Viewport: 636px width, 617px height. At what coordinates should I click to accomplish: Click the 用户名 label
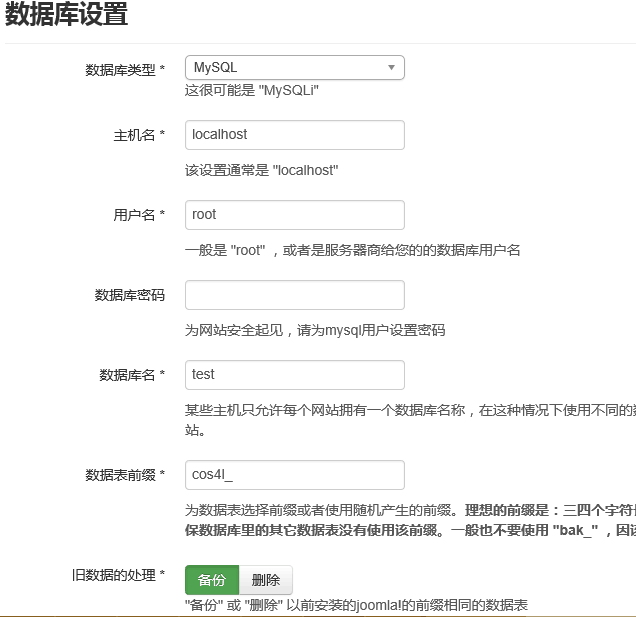(x=139, y=215)
